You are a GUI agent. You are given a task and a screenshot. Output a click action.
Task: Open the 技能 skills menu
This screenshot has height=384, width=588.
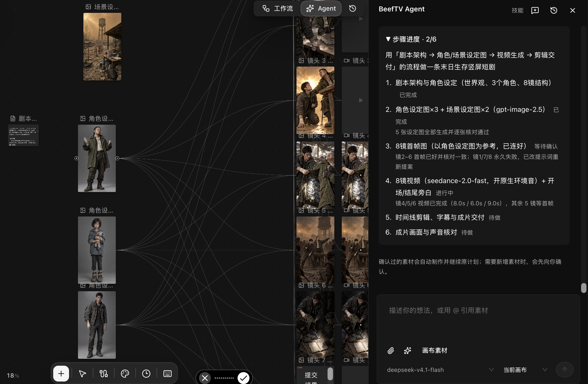[517, 10]
